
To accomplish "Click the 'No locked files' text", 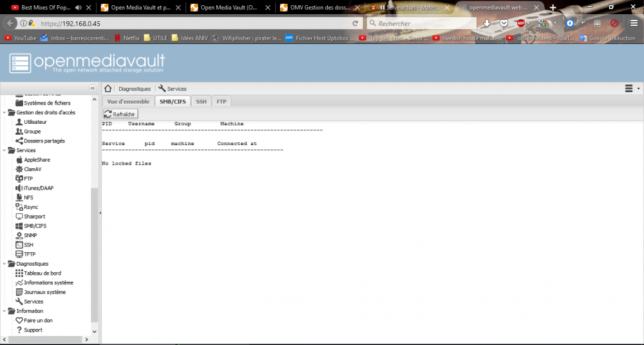I will (x=126, y=163).
